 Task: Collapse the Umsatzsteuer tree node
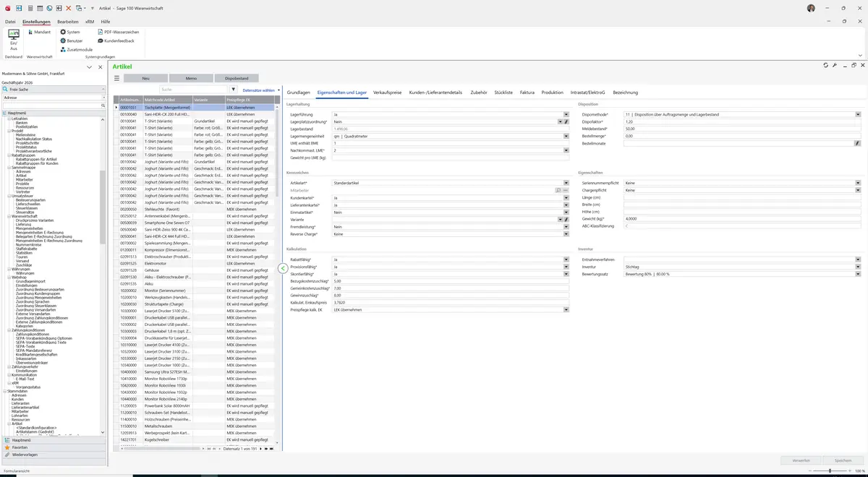click(x=9, y=195)
